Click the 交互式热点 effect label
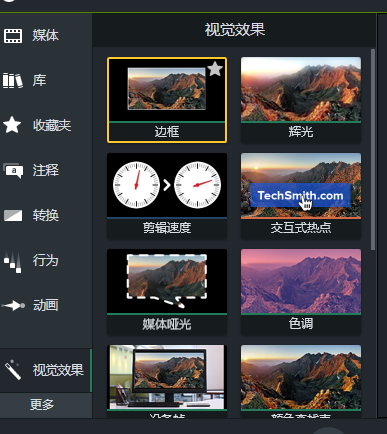The image size is (387, 434). click(x=301, y=228)
